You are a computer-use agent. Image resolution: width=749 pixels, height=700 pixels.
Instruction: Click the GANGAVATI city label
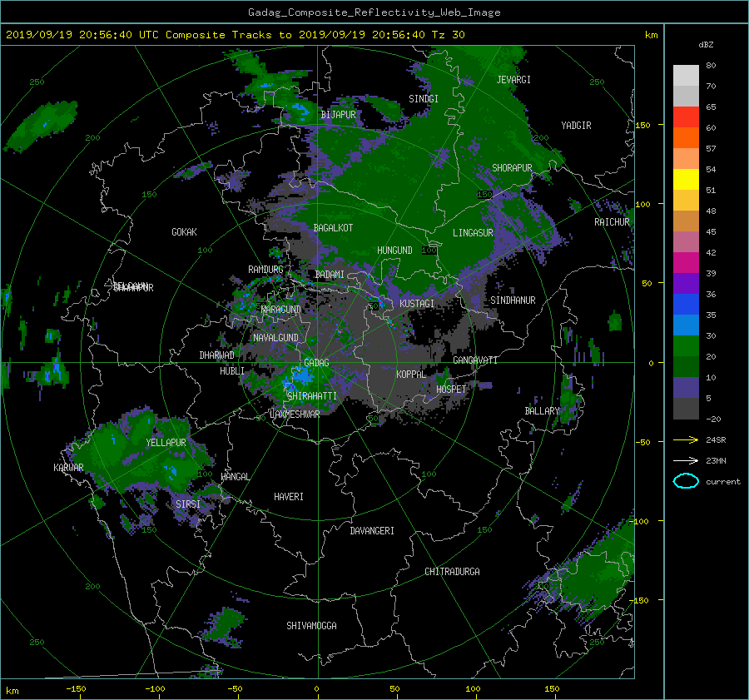[x=475, y=360]
